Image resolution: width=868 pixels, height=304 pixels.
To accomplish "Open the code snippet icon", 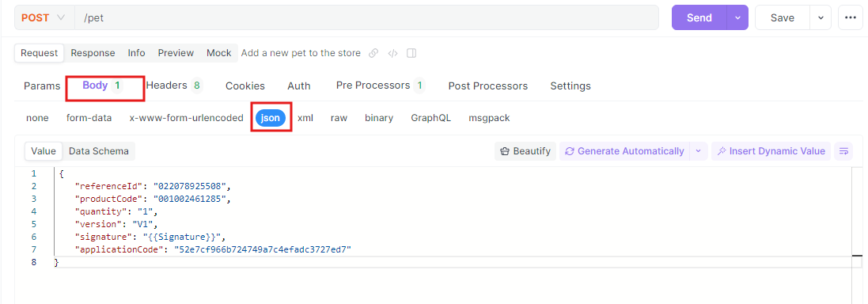I will coord(392,53).
